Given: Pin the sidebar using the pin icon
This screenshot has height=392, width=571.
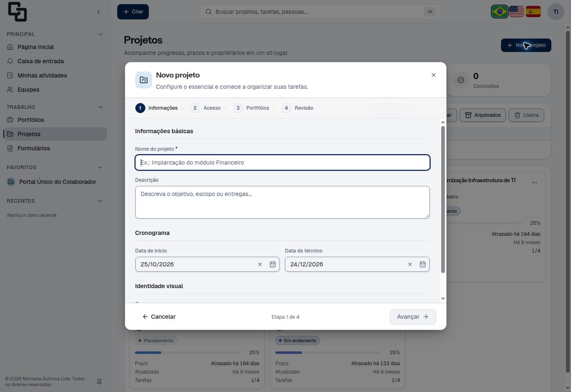Looking at the screenshot, I should [x=99, y=382].
